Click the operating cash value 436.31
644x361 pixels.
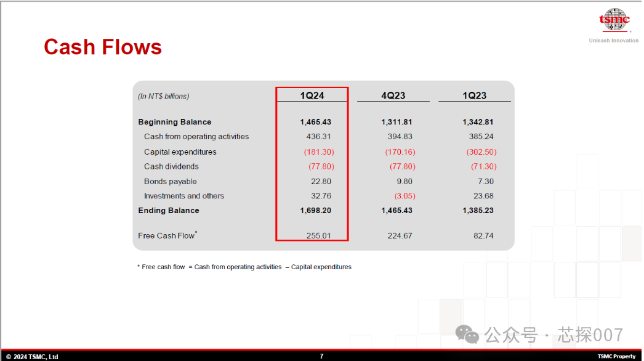pyautogui.click(x=319, y=137)
